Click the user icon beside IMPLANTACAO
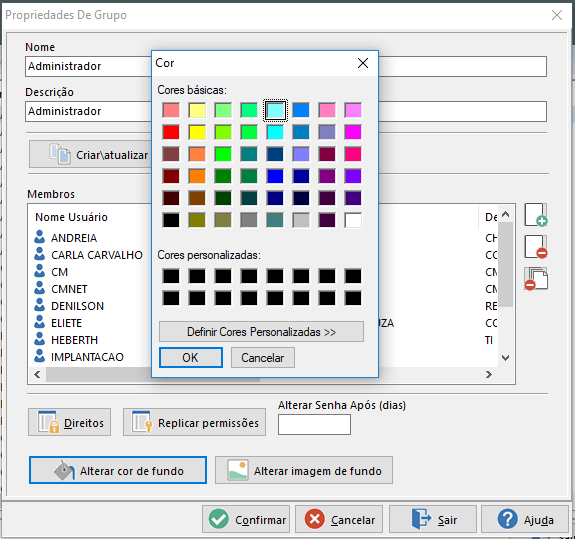Screen dimensions: 575x539 40,356
